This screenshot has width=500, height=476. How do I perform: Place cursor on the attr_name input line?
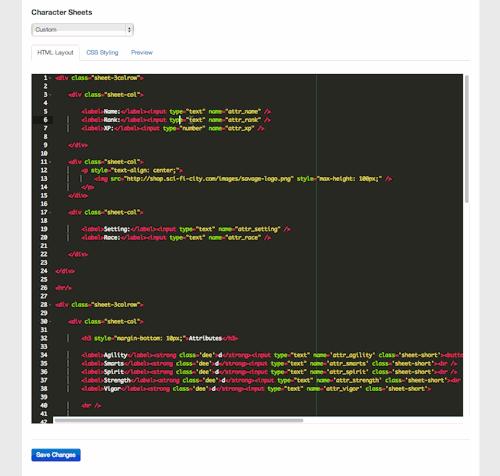176,112
